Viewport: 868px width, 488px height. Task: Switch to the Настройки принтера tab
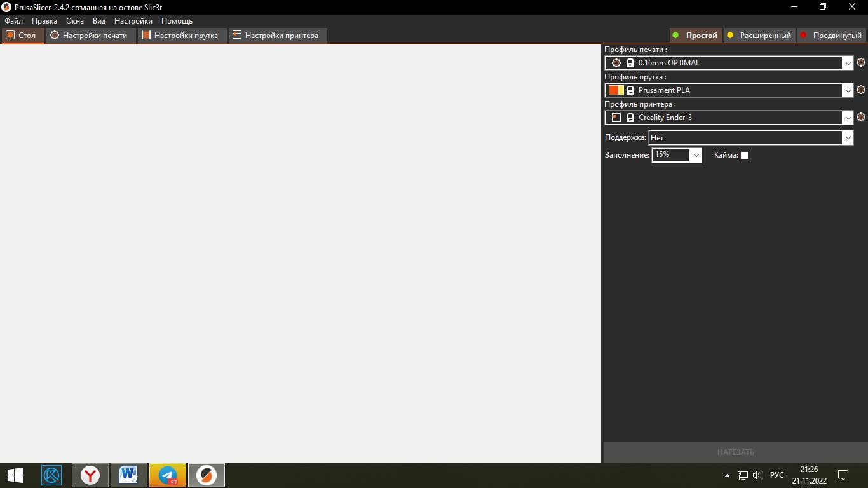[x=277, y=36]
